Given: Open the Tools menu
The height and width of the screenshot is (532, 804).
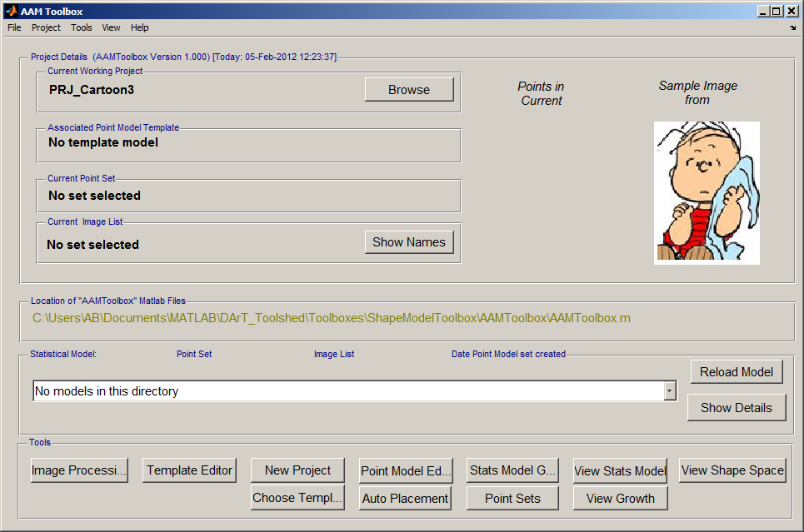Looking at the screenshot, I should tap(82, 27).
